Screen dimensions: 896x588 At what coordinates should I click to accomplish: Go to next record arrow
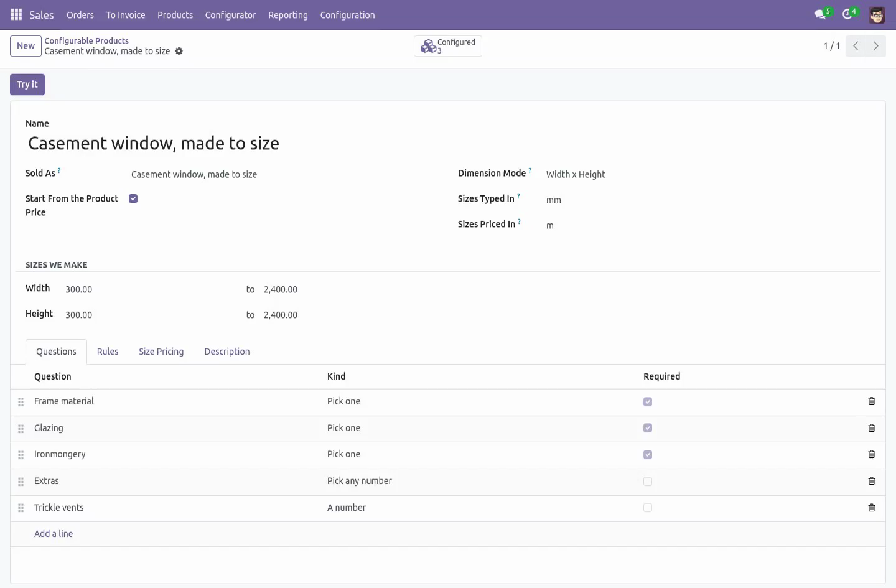point(876,46)
